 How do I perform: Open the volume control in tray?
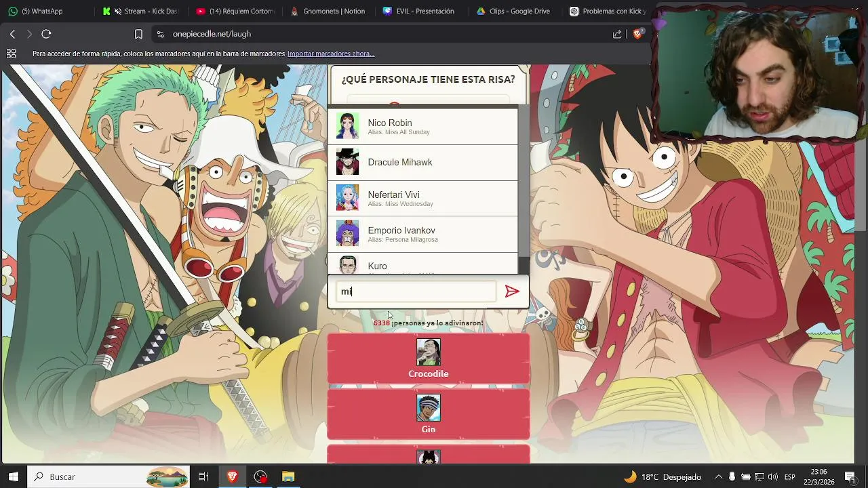773,476
